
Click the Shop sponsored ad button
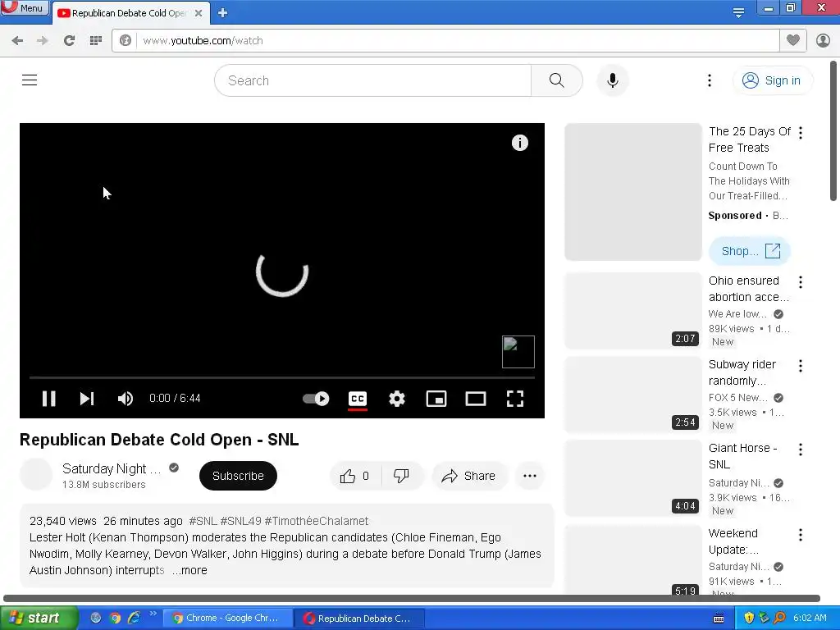tap(750, 251)
